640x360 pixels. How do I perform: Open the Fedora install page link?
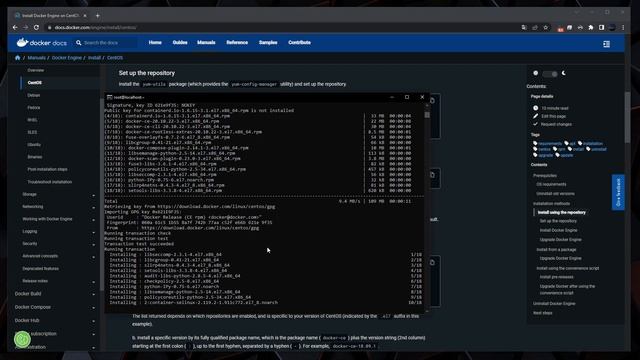click(34, 108)
